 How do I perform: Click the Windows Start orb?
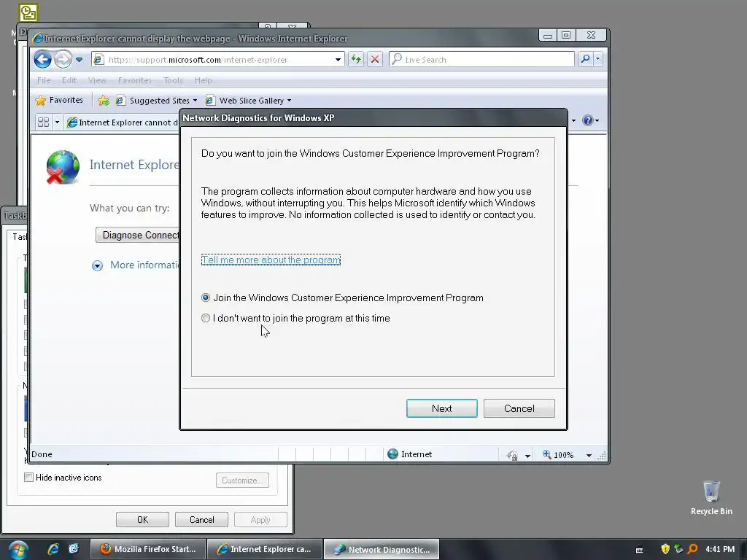pos(18,550)
